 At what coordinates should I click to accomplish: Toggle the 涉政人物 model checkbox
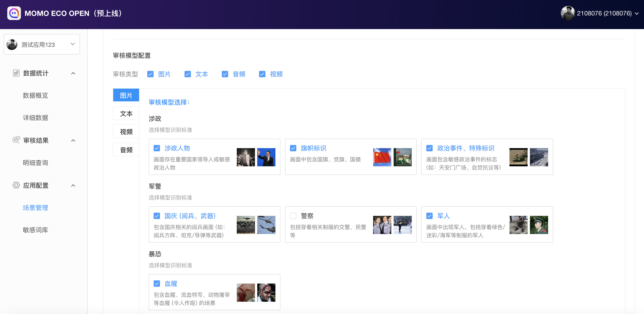point(157,148)
